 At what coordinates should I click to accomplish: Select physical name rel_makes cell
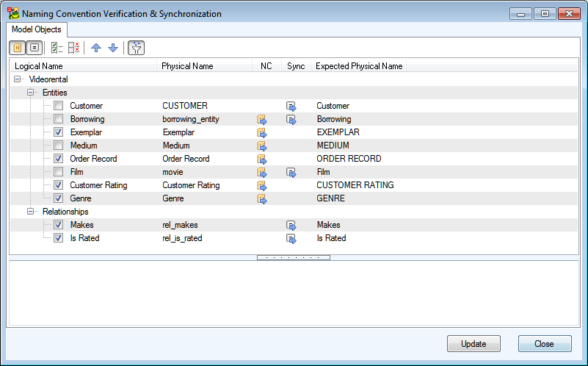180,225
